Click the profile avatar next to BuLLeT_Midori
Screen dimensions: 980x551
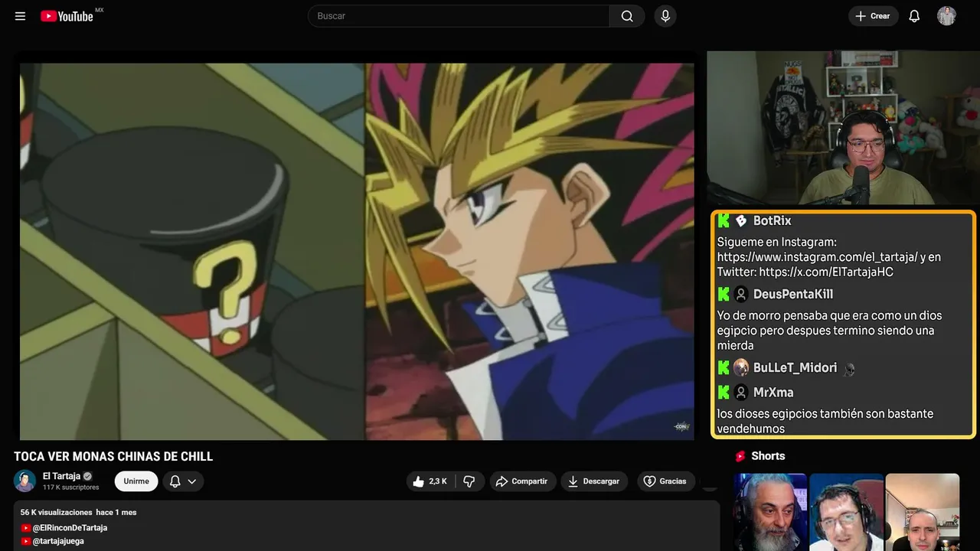pyautogui.click(x=741, y=368)
